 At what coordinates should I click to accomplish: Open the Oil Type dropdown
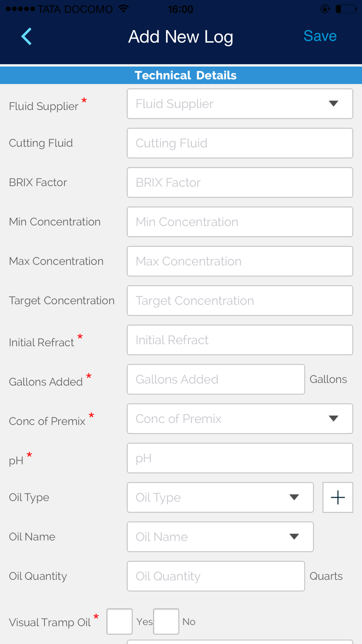click(x=220, y=497)
